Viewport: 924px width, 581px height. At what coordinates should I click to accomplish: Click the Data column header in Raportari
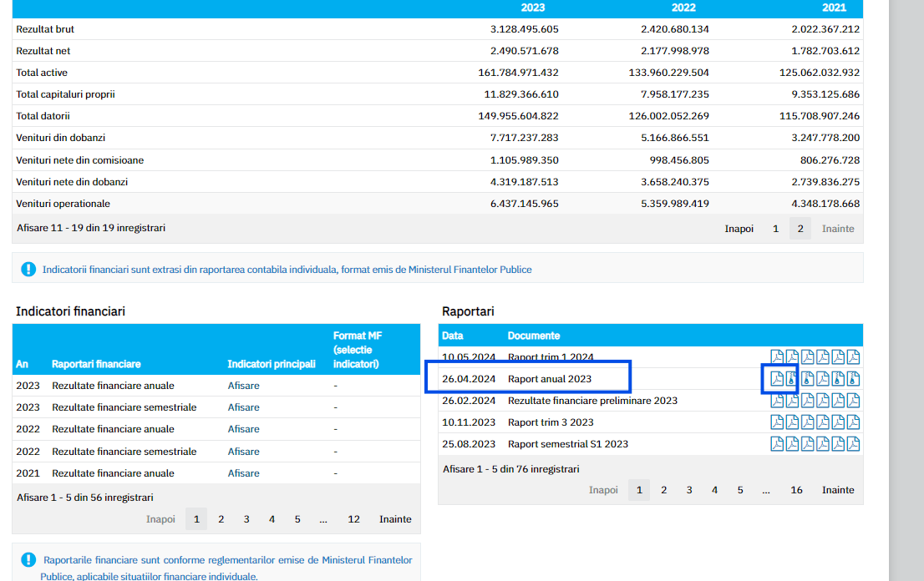(453, 336)
